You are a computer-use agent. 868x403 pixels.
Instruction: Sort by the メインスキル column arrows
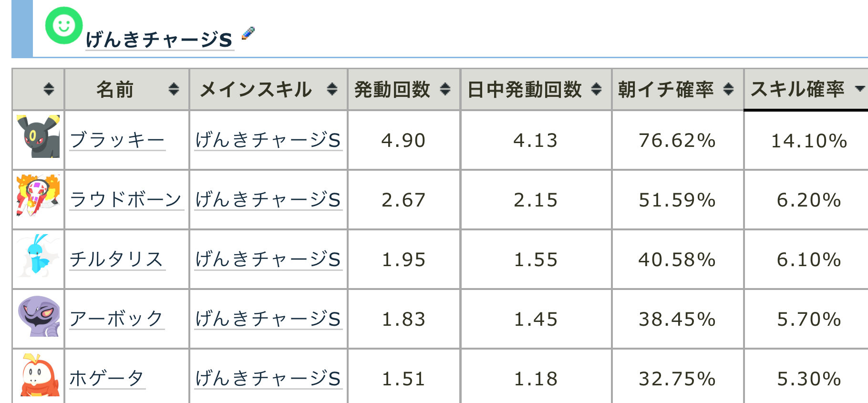(x=332, y=89)
